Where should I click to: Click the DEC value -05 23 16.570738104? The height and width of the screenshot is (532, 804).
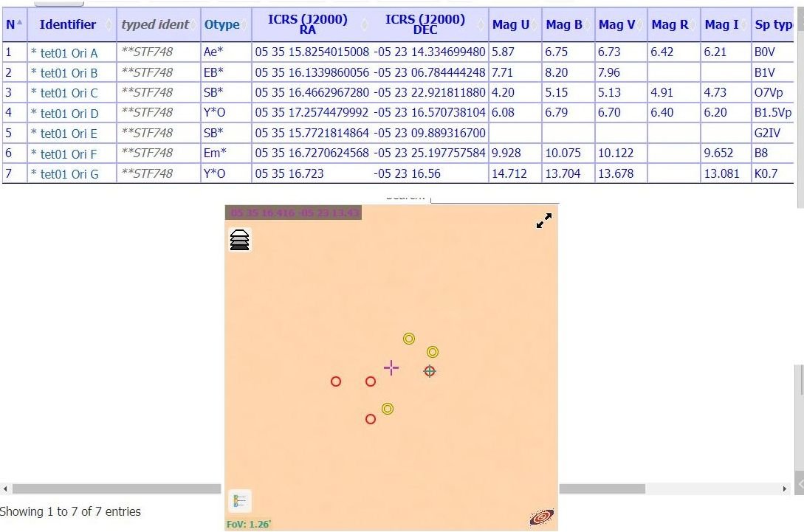coord(430,112)
